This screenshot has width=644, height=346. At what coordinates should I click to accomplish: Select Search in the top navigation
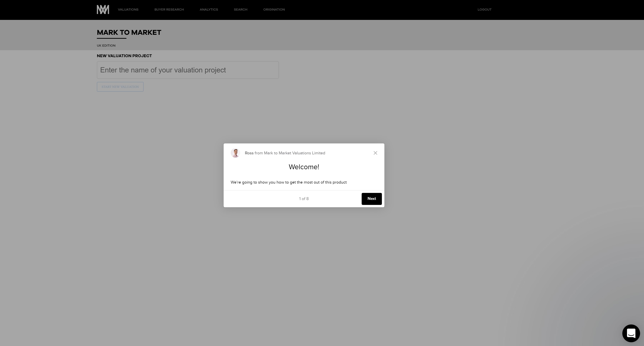(240, 10)
